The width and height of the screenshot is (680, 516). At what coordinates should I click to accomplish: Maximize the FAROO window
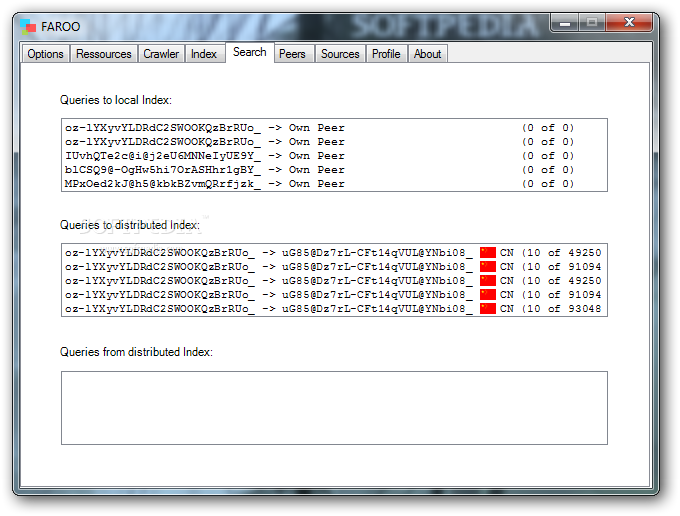click(592, 23)
